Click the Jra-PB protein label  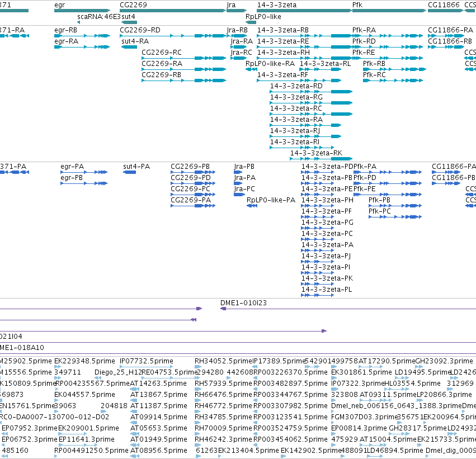244,167
